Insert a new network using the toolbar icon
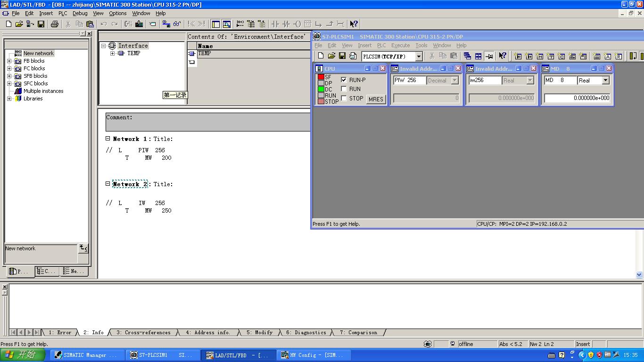The image size is (644, 362). click(x=240, y=24)
